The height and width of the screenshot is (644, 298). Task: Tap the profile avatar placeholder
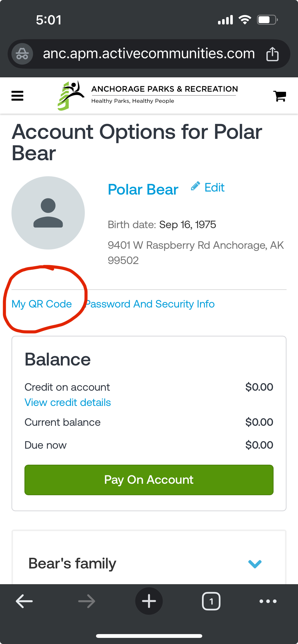[x=48, y=213]
